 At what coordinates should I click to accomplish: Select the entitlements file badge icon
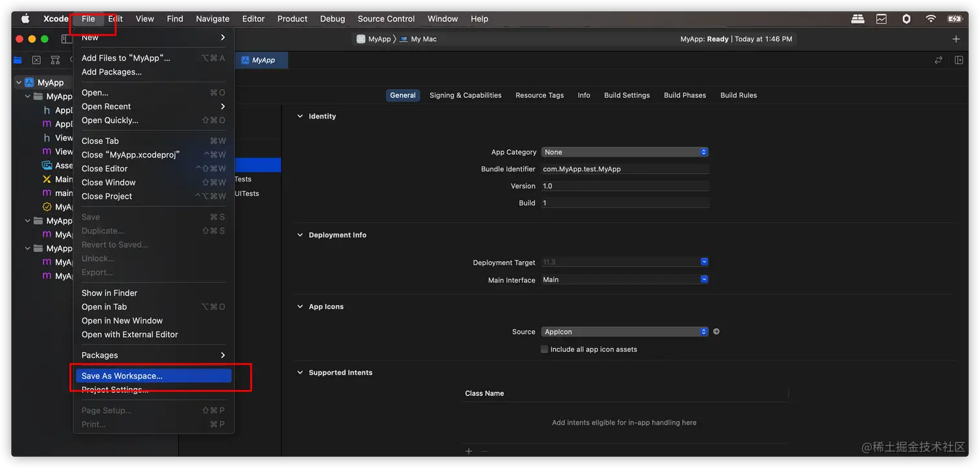coord(47,207)
